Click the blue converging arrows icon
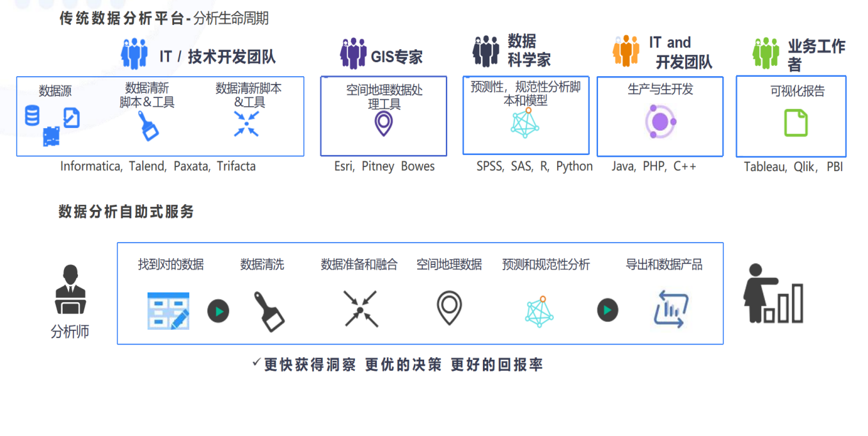Viewport: 868px width, 436px height. coord(246,124)
